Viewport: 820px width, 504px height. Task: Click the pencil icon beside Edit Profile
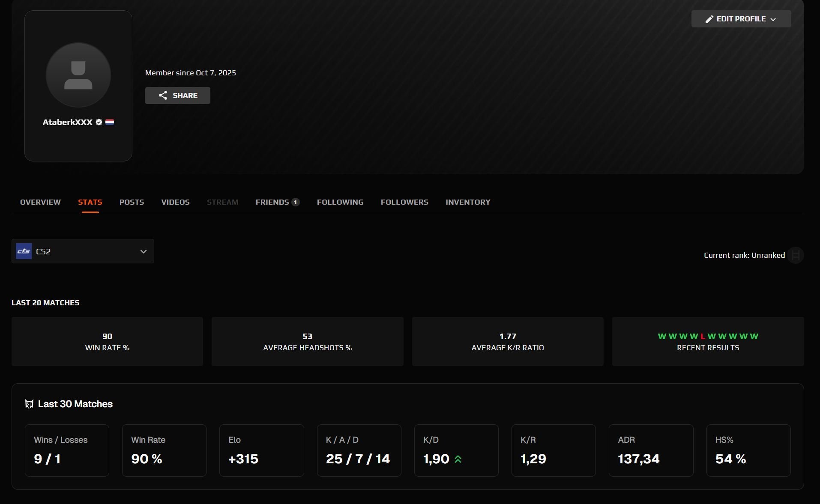(709, 19)
